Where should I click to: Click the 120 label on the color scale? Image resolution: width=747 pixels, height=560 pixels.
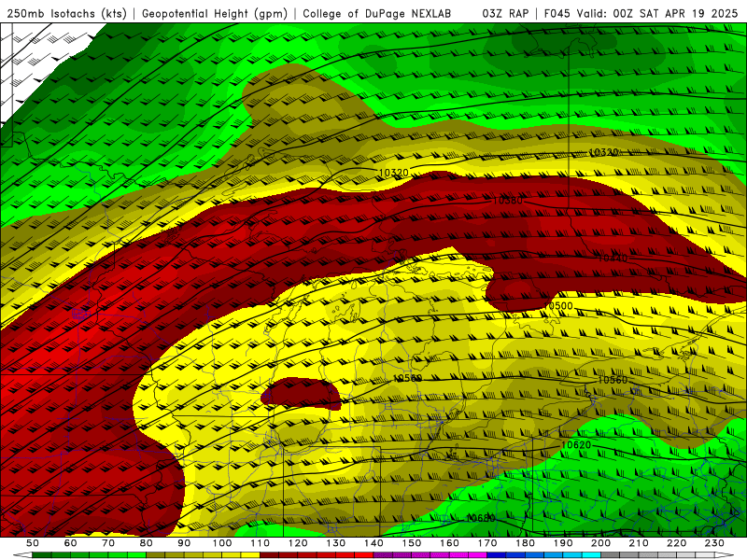coord(298,543)
